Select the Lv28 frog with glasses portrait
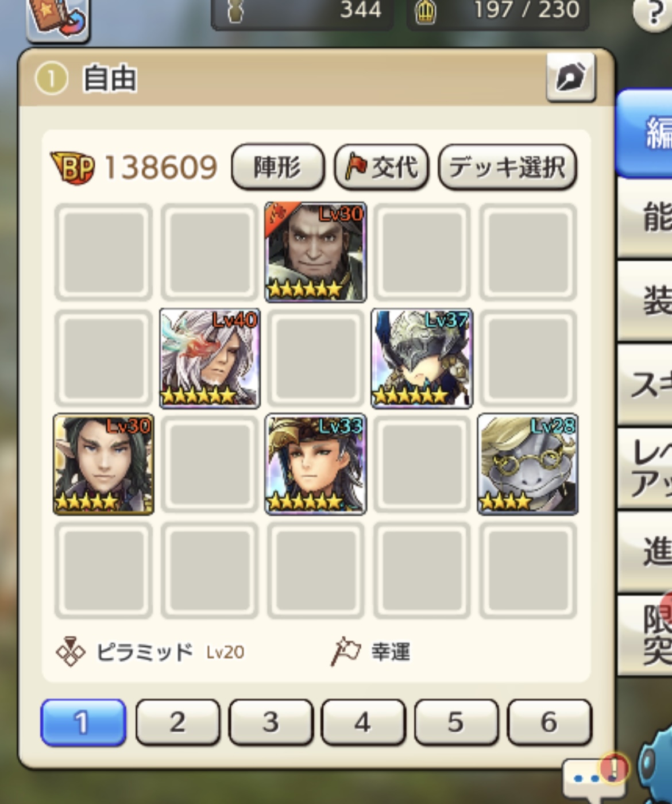The image size is (672, 804). point(528,464)
